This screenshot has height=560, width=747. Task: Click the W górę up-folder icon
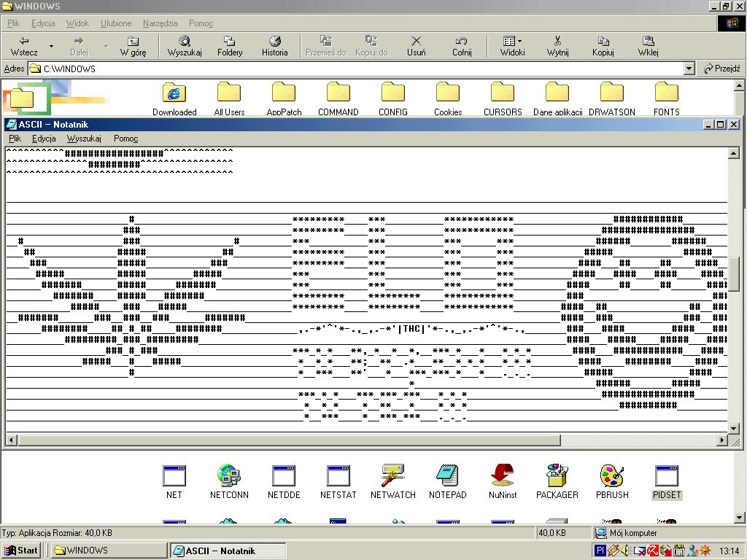pyautogui.click(x=133, y=42)
